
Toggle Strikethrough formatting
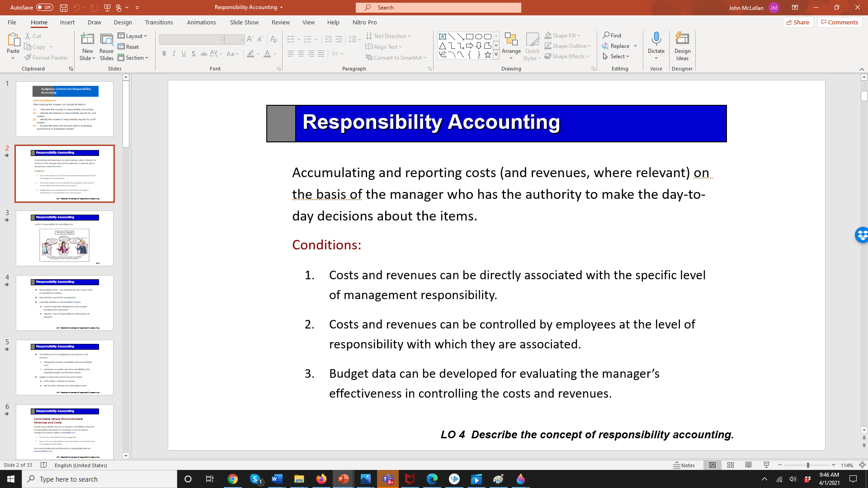[203, 54]
